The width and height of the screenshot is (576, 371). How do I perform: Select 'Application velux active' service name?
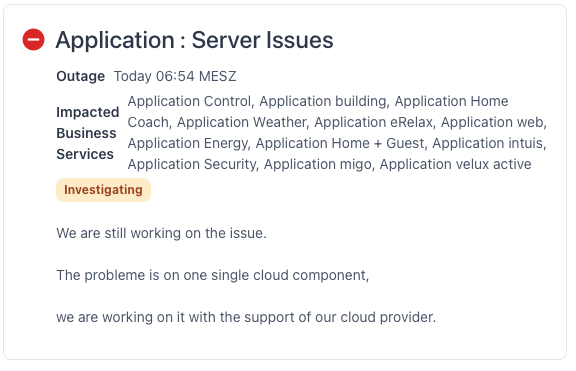click(x=456, y=164)
